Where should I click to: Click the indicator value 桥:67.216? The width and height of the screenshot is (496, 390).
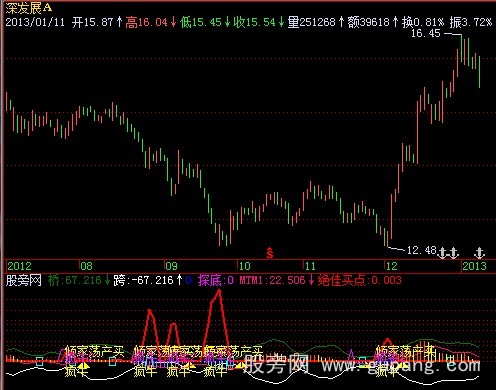(x=74, y=280)
